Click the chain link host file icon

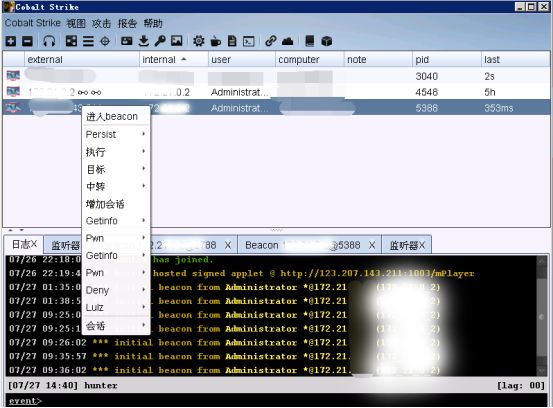(271, 41)
